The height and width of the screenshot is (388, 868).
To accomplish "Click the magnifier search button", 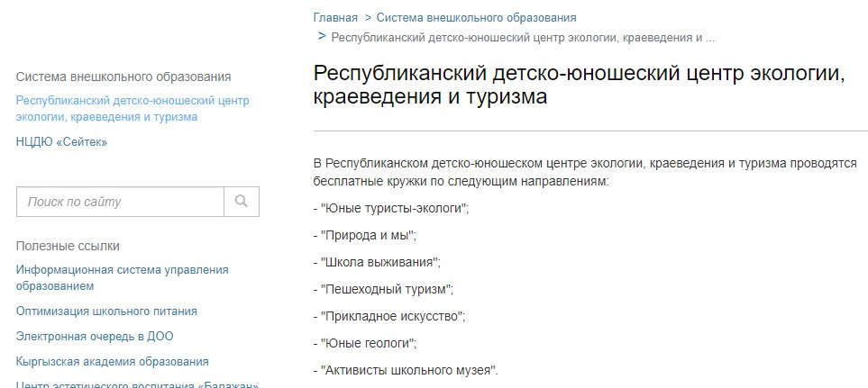I will point(242,202).
